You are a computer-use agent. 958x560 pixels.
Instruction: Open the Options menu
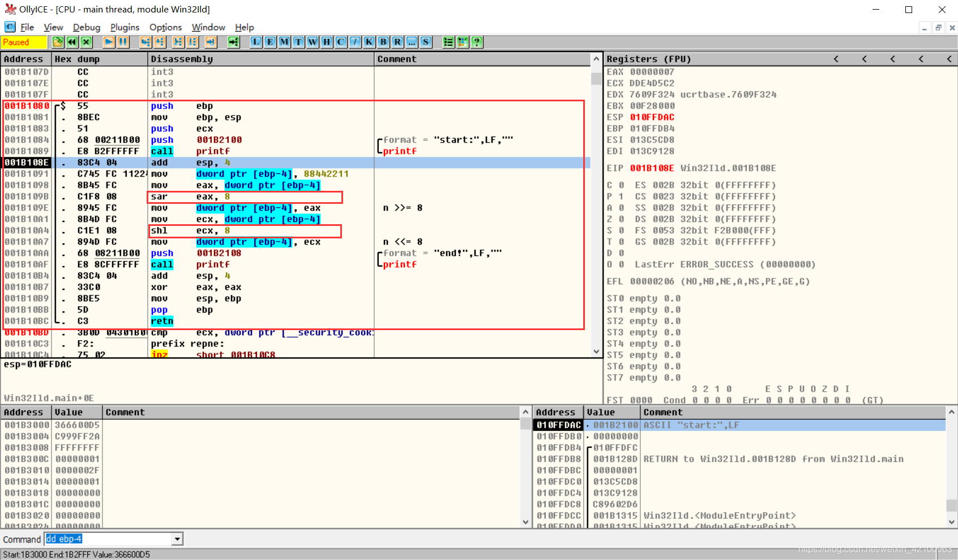point(165,27)
